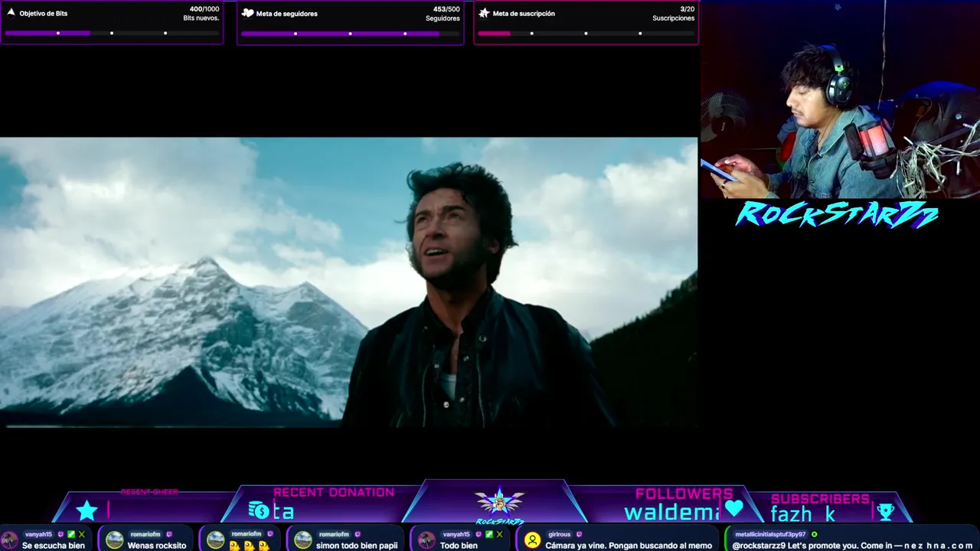Click the heart icon next to Followers name
980x551 pixels.
tap(734, 508)
